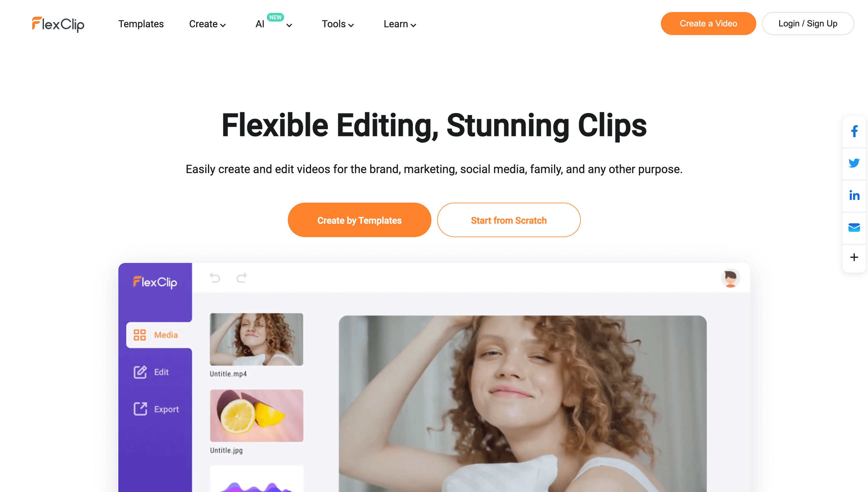Image resolution: width=868 pixels, height=492 pixels.
Task: Click the Media panel icon in sidebar
Action: [x=140, y=335]
